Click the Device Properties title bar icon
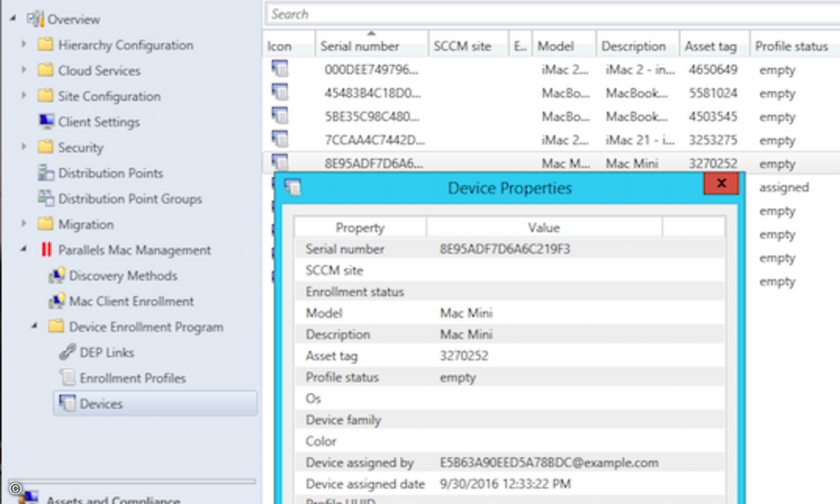This screenshot has width=840, height=504. [293, 188]
